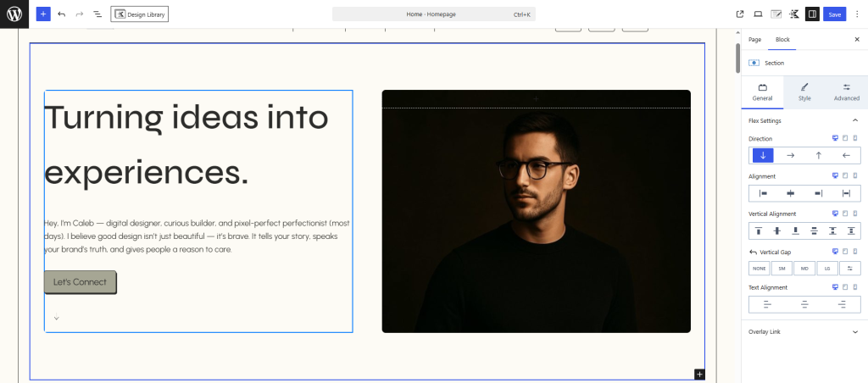Switch to the Block tab
The height and width of the screenshot is (383, 868).
point(782,39)
